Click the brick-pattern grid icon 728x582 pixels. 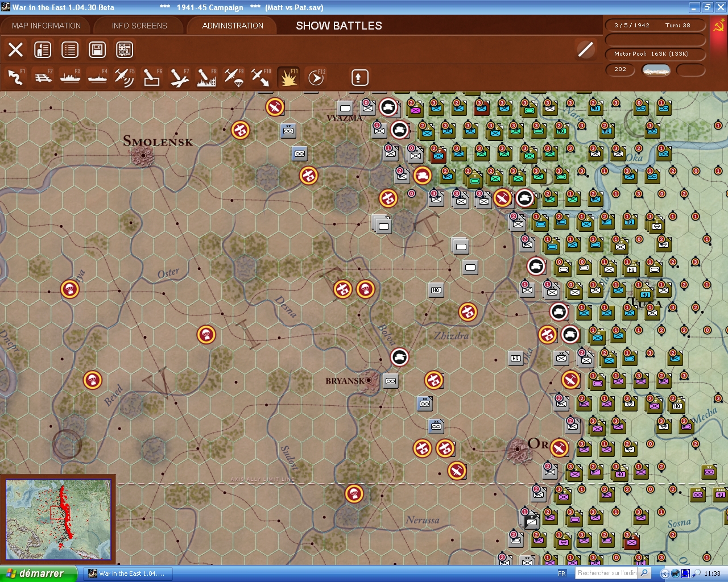click(125, 50)
